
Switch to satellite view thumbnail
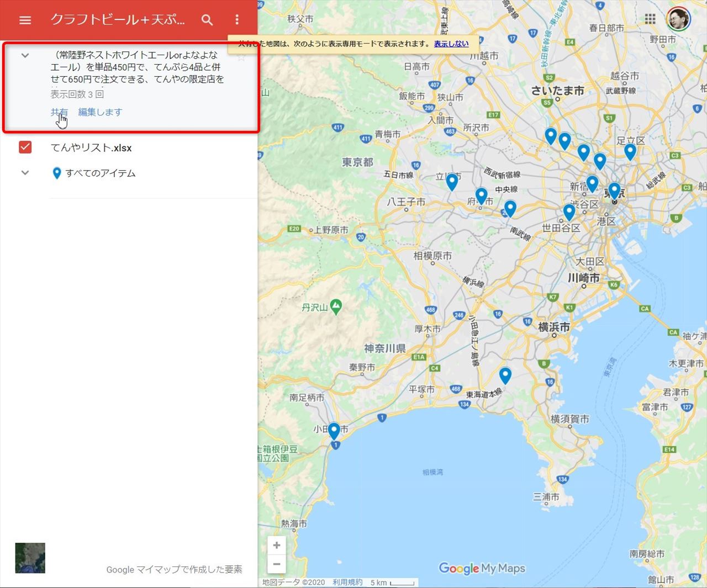tap(30, 558)
